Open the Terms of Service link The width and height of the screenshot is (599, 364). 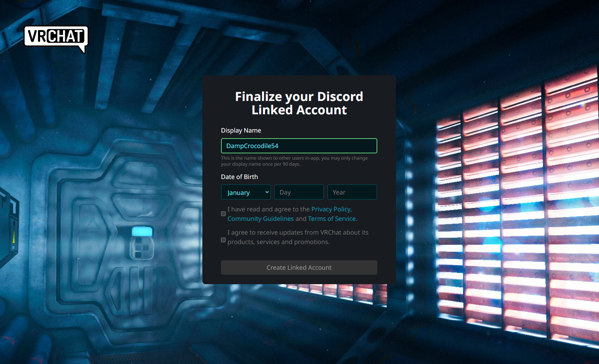coord(332,219)
